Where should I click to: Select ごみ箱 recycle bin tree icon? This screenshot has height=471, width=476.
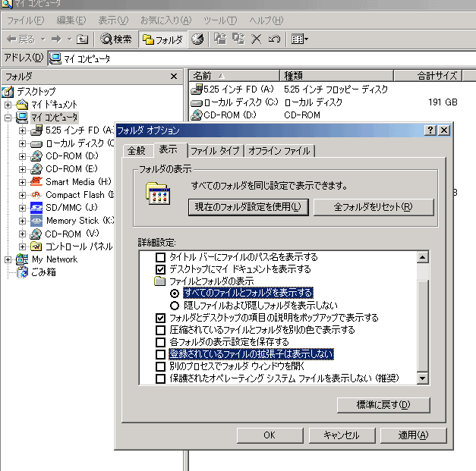(23, 272)
